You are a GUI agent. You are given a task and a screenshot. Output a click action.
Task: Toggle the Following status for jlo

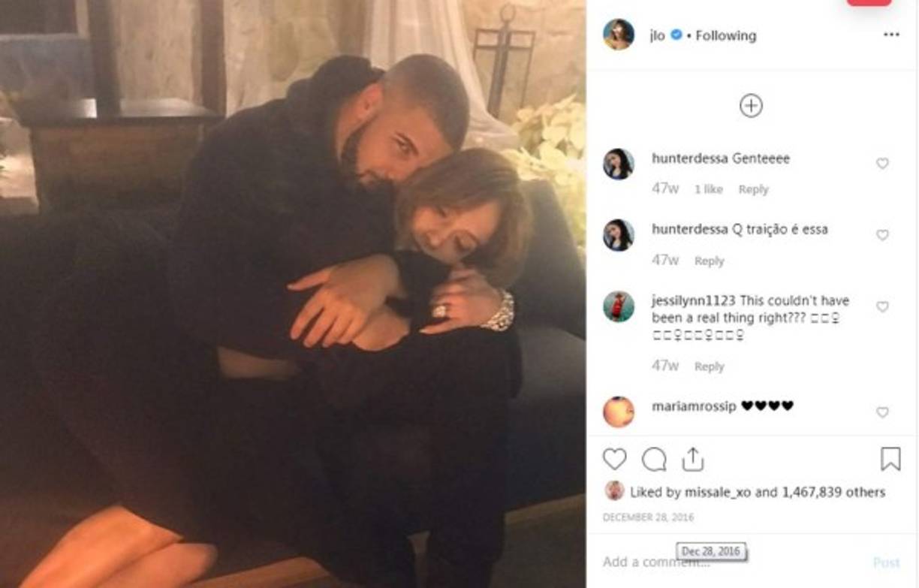726,35
